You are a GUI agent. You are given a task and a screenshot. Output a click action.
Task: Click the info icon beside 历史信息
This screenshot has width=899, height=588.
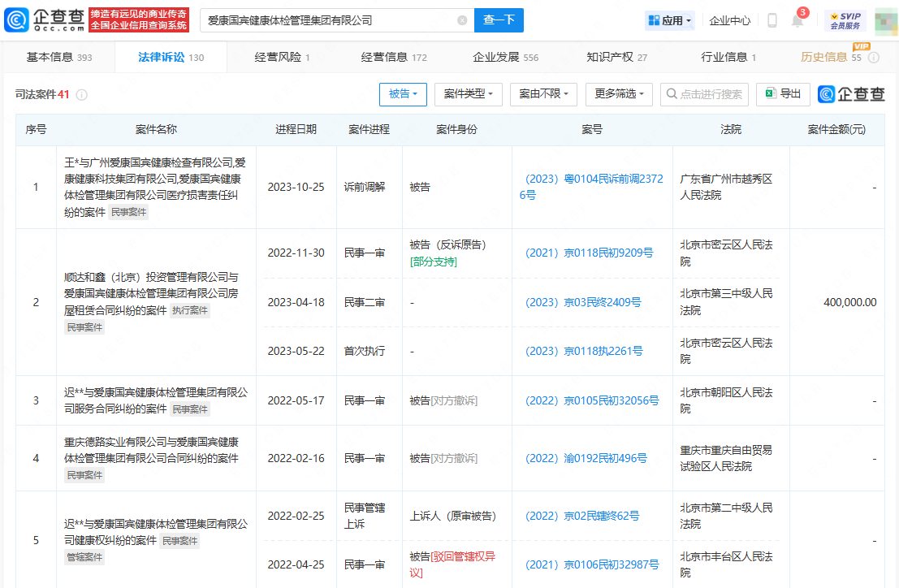874,58
